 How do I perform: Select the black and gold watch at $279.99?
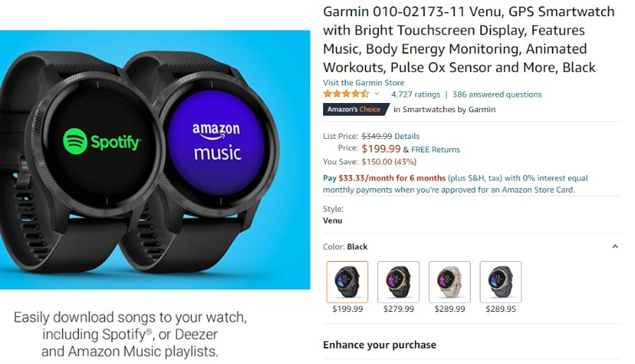[x=399, y=281]
